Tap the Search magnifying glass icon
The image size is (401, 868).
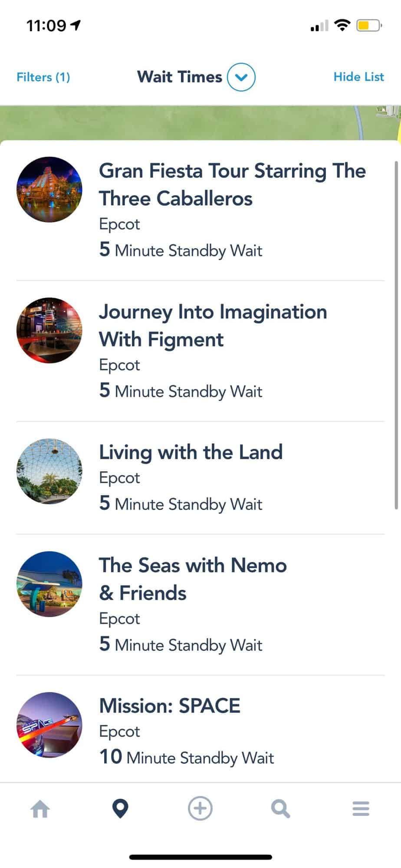click(280, 809)
